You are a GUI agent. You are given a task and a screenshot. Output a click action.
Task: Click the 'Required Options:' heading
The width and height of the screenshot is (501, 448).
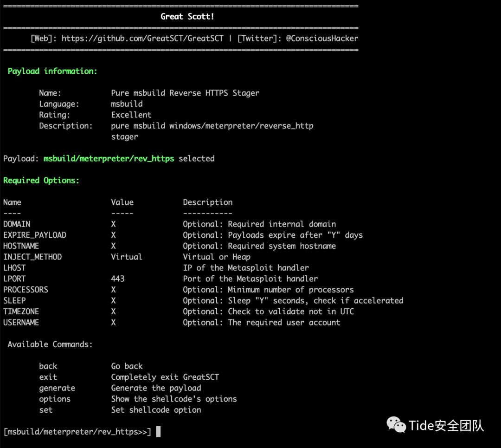pyautogui.click(x=41, y=181)
